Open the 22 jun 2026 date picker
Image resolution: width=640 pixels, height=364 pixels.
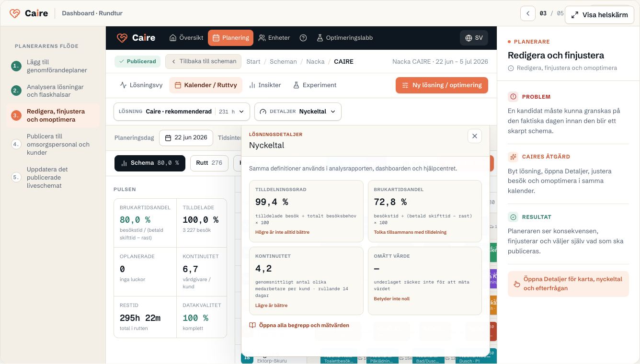186,138
